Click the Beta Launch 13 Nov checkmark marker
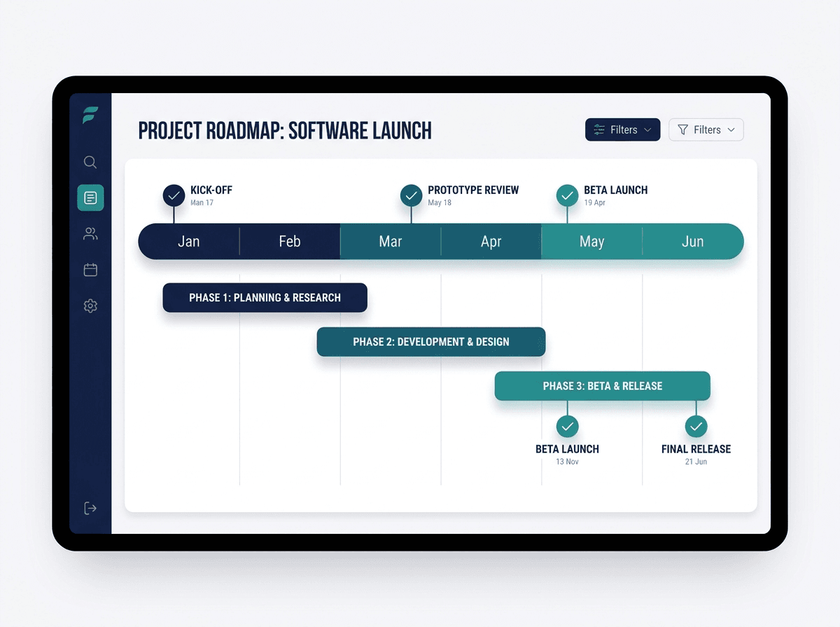The image size is (840, 627). coord(567,426)
